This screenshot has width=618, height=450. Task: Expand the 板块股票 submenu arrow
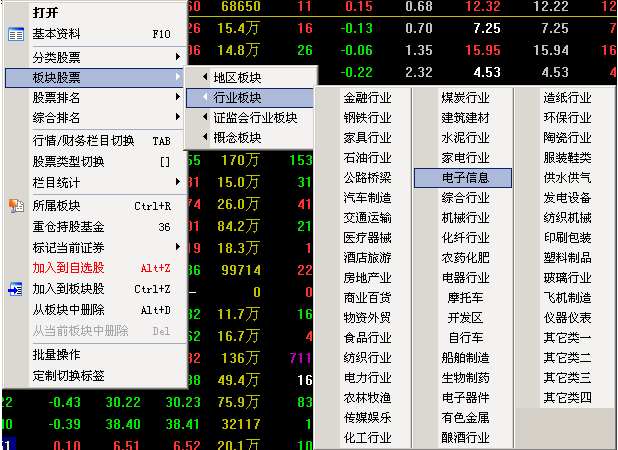(x=178, y=77)
